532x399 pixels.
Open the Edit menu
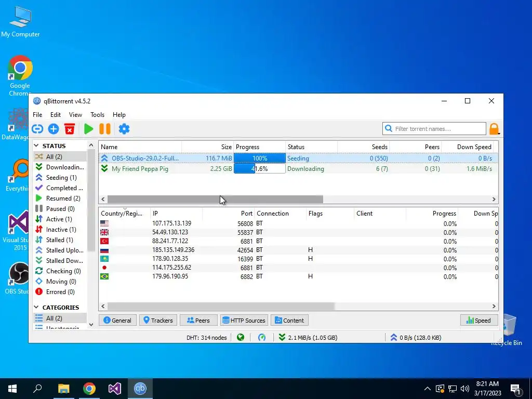55,115
